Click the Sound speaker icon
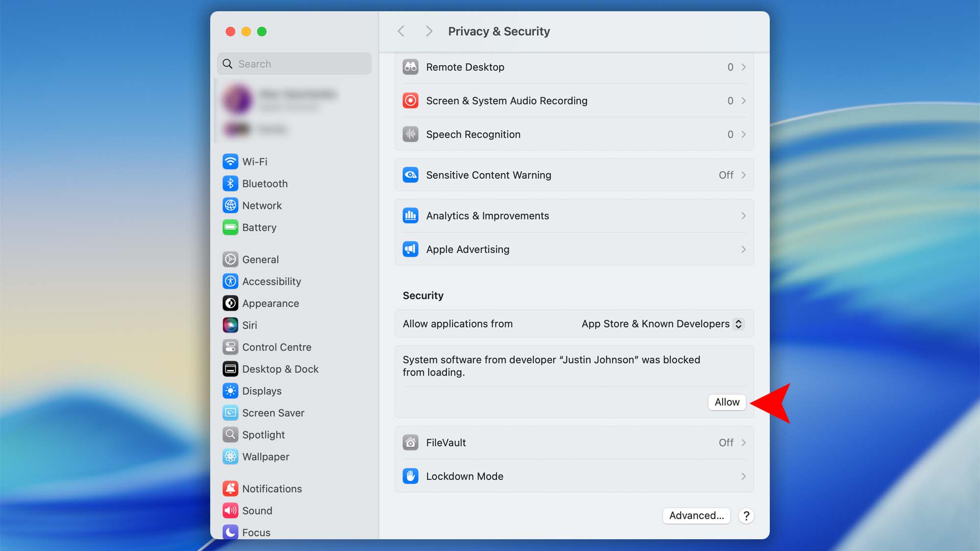 (x=230, y=511)
